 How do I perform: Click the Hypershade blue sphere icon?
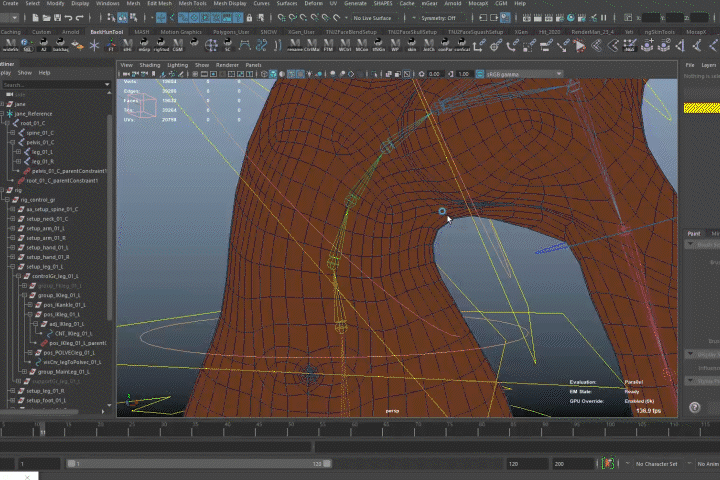pyautogui.click(x=571, y=18)
